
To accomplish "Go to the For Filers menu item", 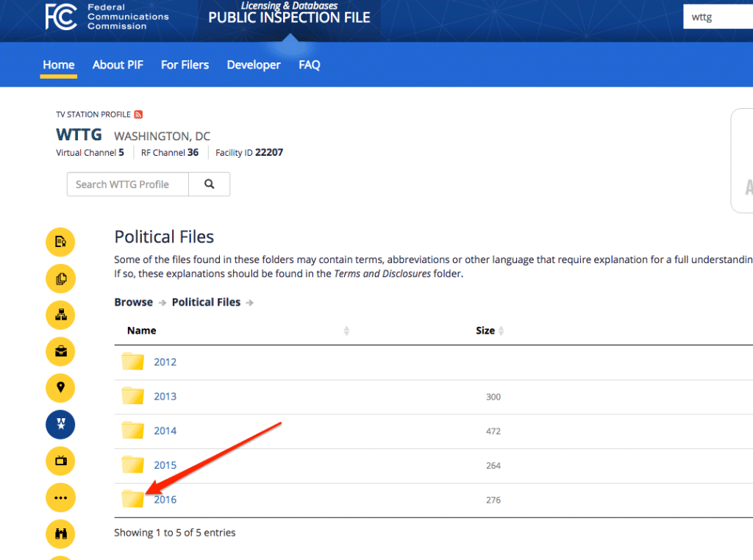I will point(185,65).
